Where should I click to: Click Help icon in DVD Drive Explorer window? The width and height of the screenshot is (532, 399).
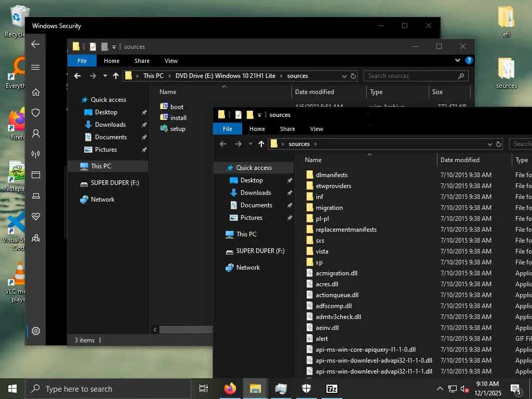(469, 60)
